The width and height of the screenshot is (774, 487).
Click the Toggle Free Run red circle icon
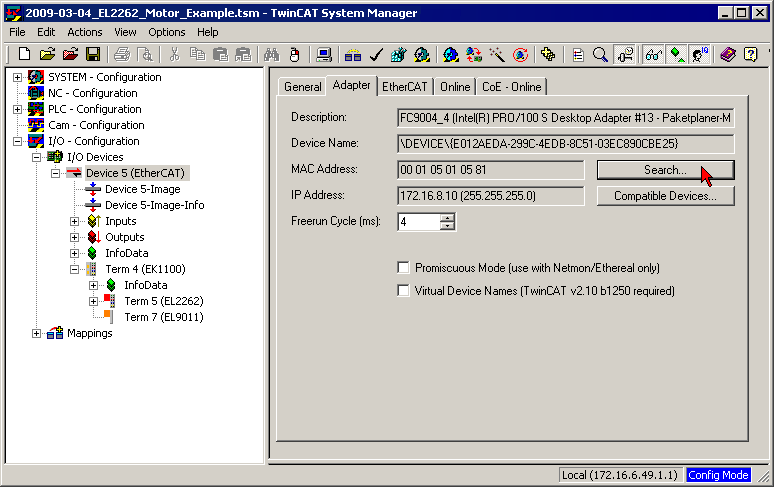coord(520,54)
